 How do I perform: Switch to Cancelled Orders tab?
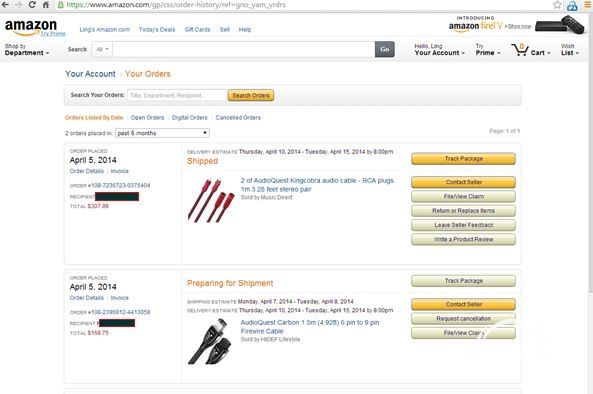(x=238, y=118)
